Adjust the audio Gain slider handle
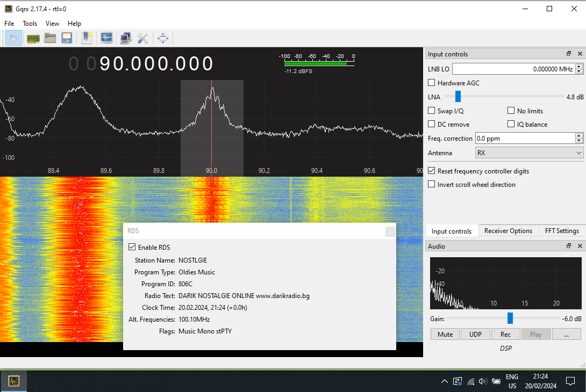Screen dimensions: 586x392 (510, 318)
